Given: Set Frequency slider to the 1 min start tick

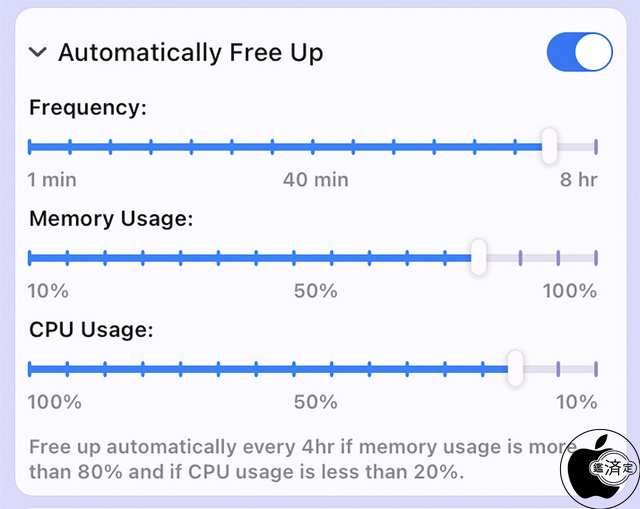Looking at the screenshot, I should coord(30,147).
